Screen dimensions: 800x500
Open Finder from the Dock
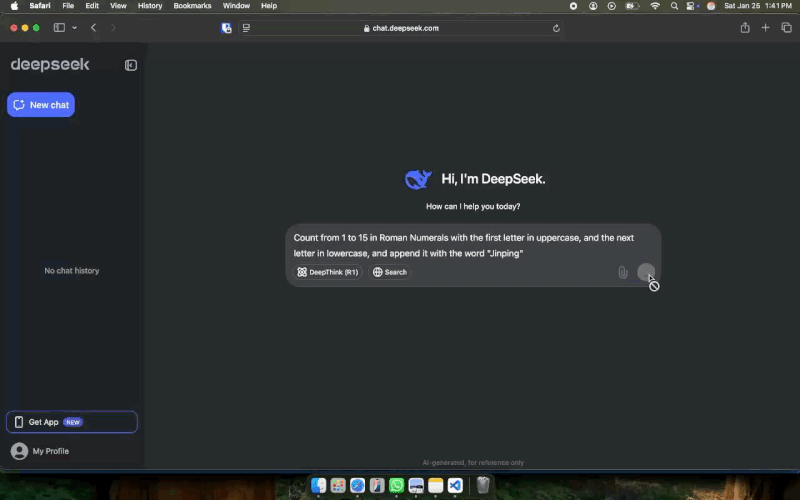(x=318, y=485)
